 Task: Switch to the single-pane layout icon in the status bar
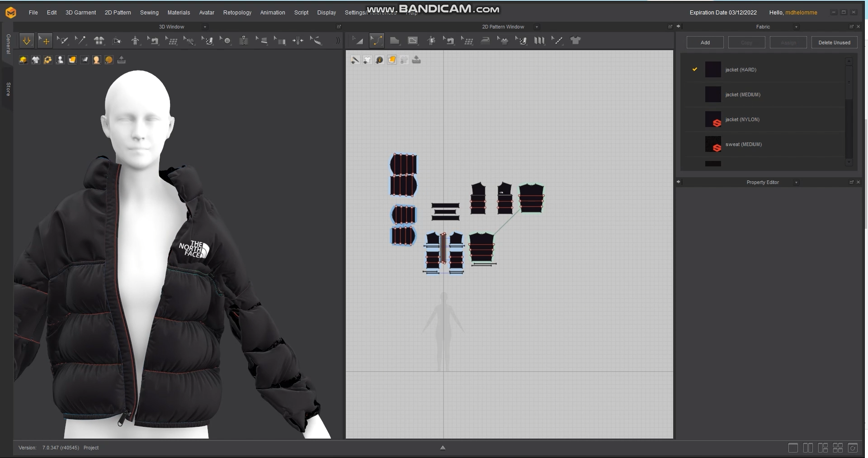(x=793, y=448)
